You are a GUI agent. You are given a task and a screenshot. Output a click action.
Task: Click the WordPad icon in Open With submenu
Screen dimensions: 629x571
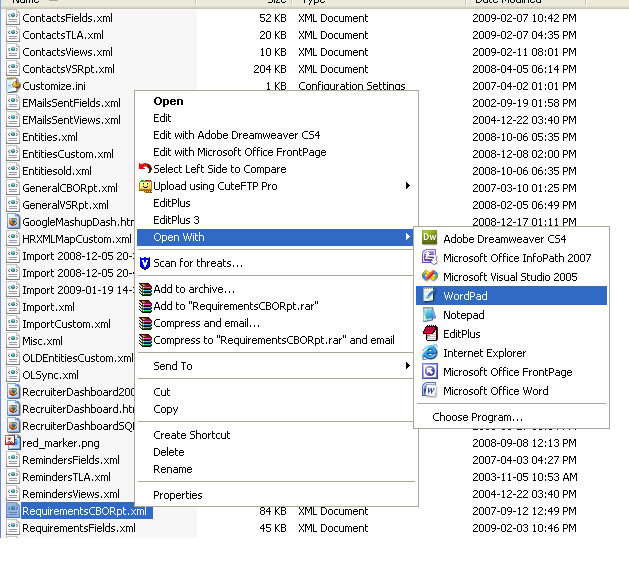point(430,295)
